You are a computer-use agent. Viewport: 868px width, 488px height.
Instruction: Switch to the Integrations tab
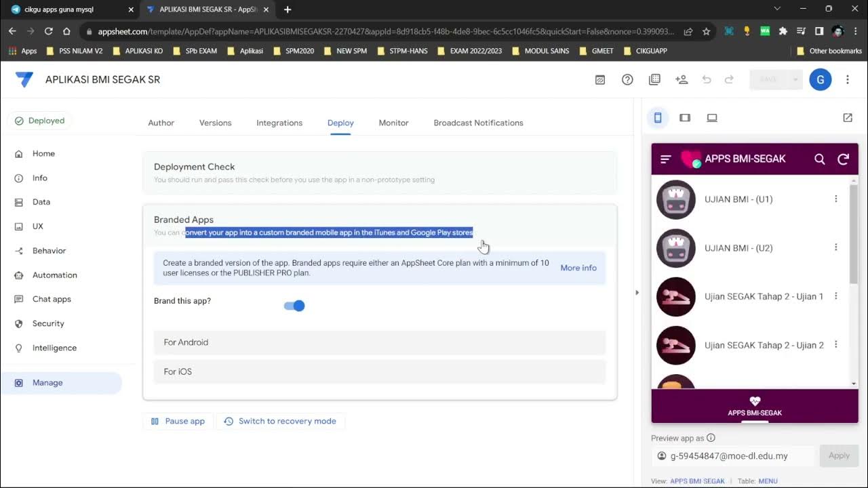click(279, 123)
